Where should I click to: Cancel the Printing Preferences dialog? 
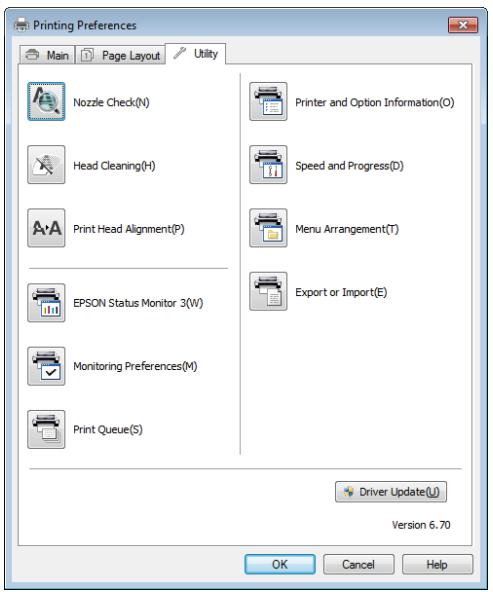point(358,564)
